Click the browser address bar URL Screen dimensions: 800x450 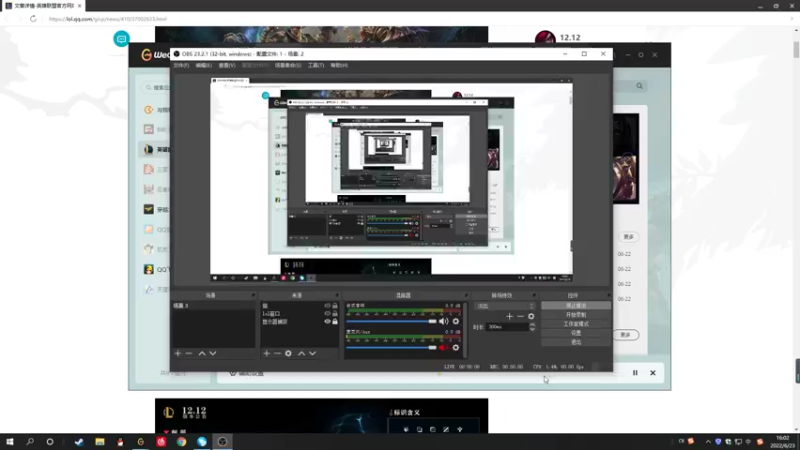[108, 19]
